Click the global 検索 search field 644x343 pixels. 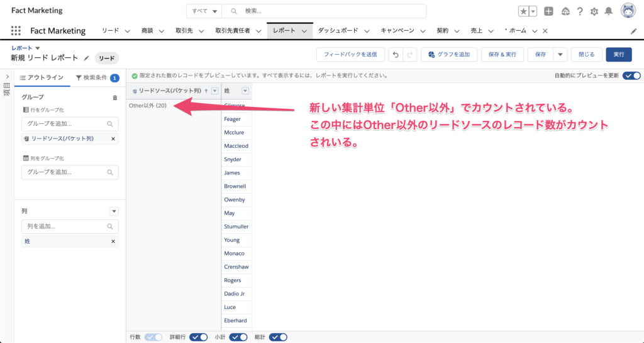(324, 11)
